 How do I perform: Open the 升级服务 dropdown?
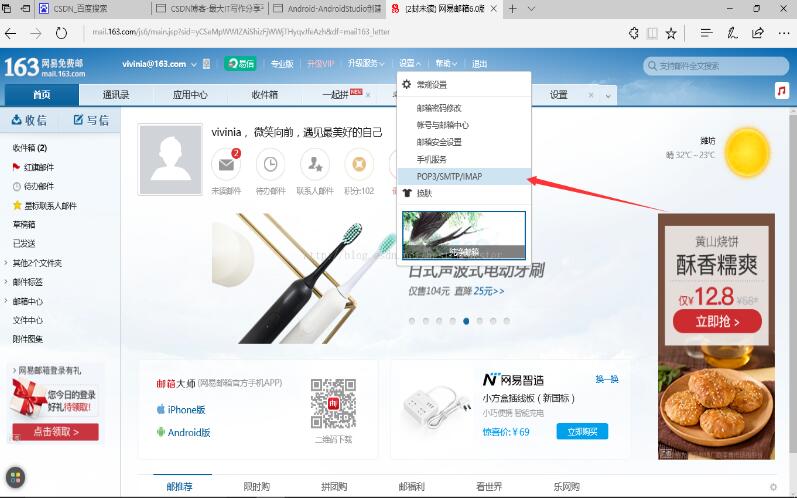366,64
